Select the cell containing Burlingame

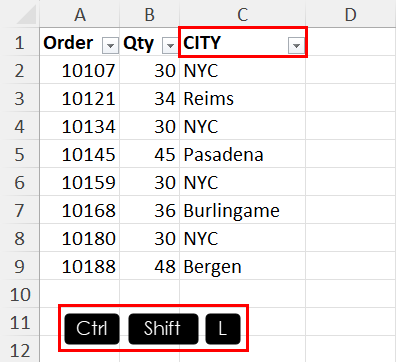[x=243, y=210]
